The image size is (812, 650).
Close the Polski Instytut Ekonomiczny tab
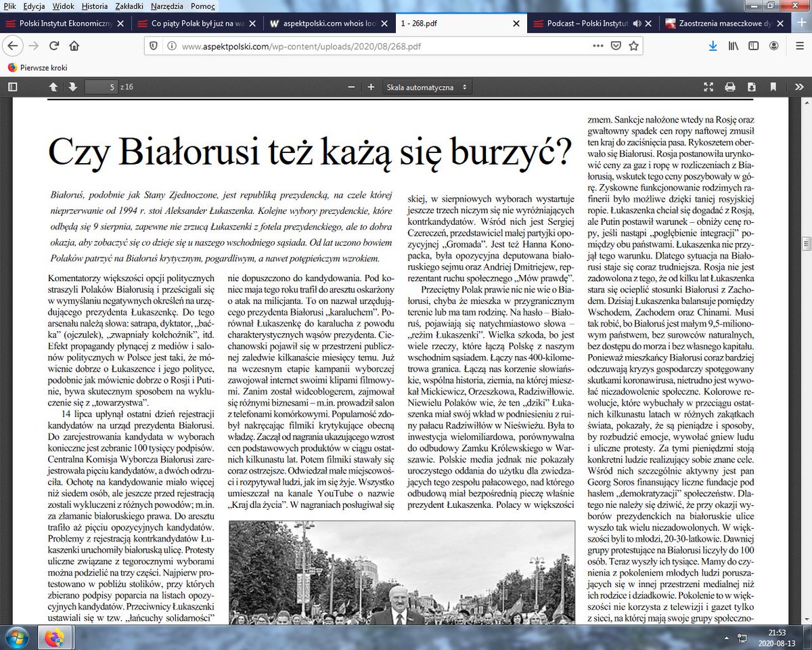click(120, 24)
